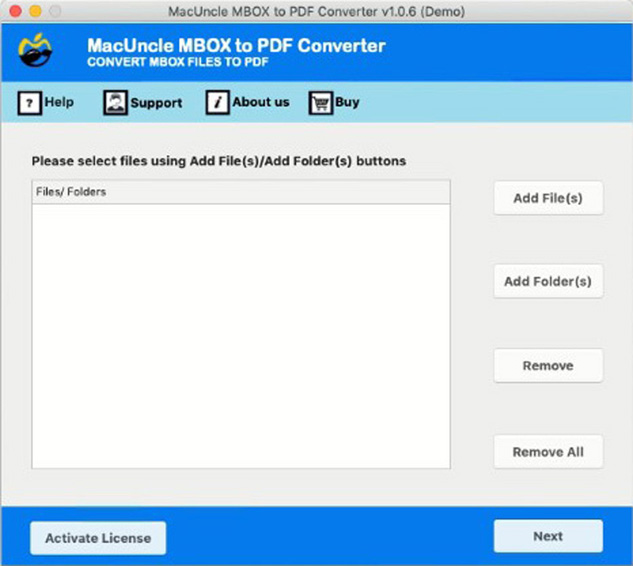Open the Support person icon
Viewport: 633px width, 566px height.
tap(115, 103)
